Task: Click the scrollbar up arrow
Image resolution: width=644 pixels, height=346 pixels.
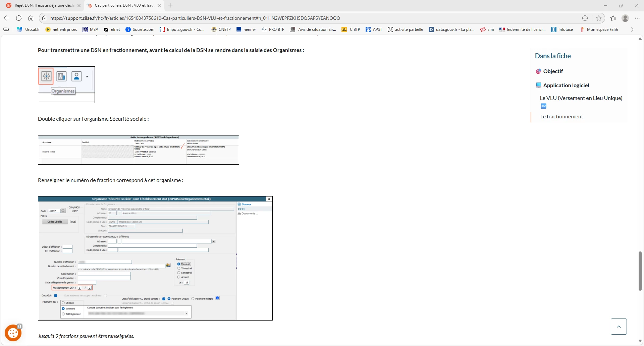Action: (x=640, y=39)
